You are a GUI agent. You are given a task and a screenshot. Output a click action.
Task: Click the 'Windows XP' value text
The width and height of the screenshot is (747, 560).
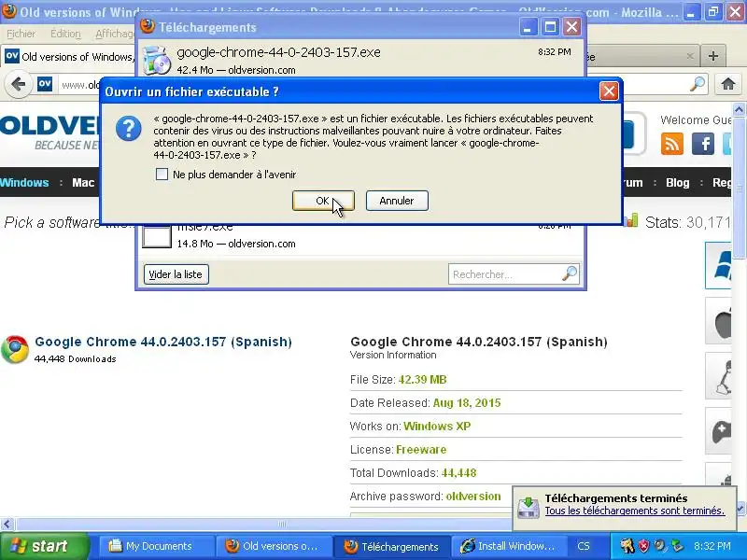tap(437, 427)
